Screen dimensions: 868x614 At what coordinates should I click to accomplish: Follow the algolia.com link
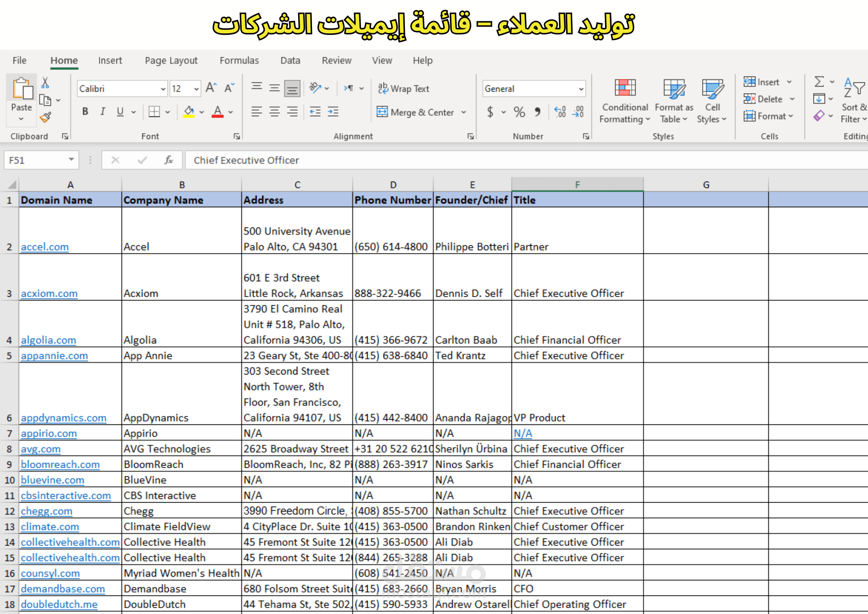click(48, 340)
